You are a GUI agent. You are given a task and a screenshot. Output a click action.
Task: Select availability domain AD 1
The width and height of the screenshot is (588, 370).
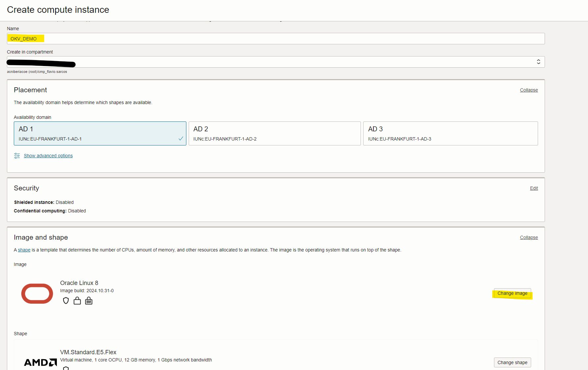pos(100,133)
